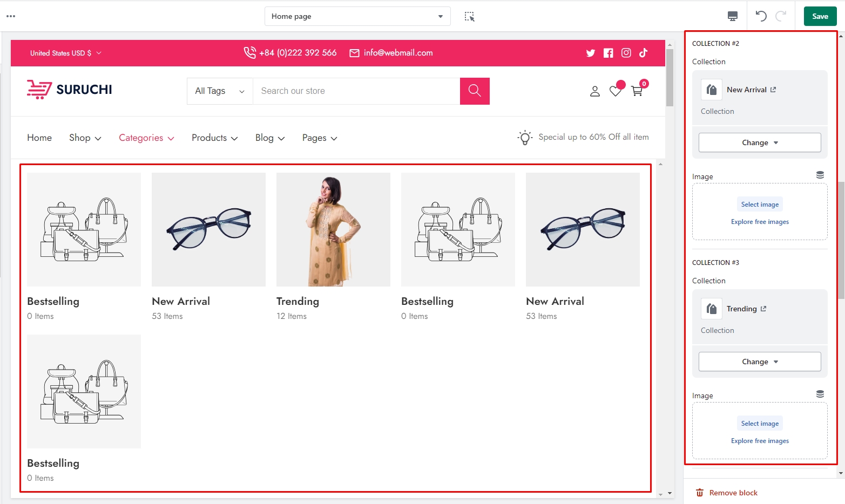The height and width of the screenshot is (504, 845).
Task: Click the pink search magnifier button
Action: (474, 91)
